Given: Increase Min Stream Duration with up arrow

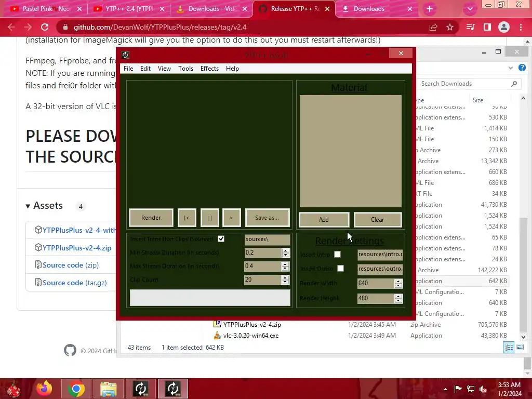Looking at the screenshot, I should point(285,250).
